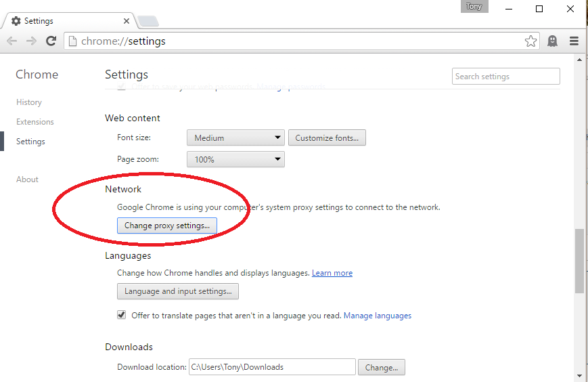Reload the page with refresh icon

point(51,41)
